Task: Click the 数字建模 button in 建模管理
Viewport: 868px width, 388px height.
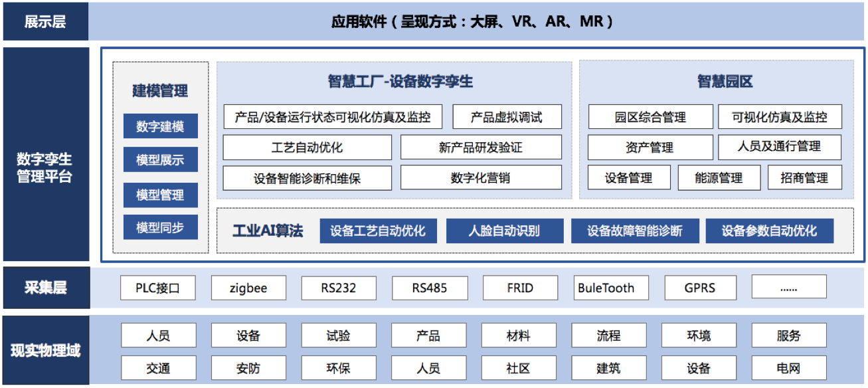Action: pyautogui.click(x=160, y=126)
